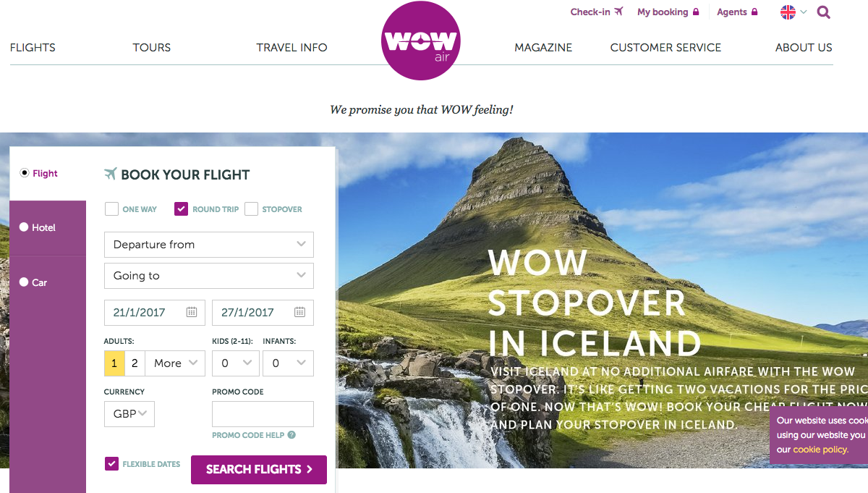Image resolution: width=868 pixels, height=493 pixels.
Task: Select the Hotel radio button
Action: [x=24, y=227]
